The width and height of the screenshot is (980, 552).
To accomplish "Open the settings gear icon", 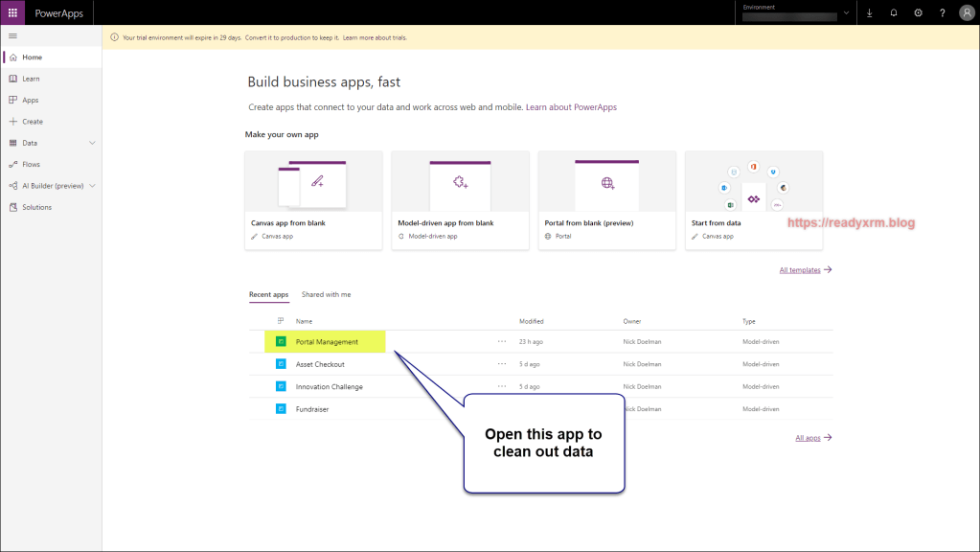I will coord(918,12).
